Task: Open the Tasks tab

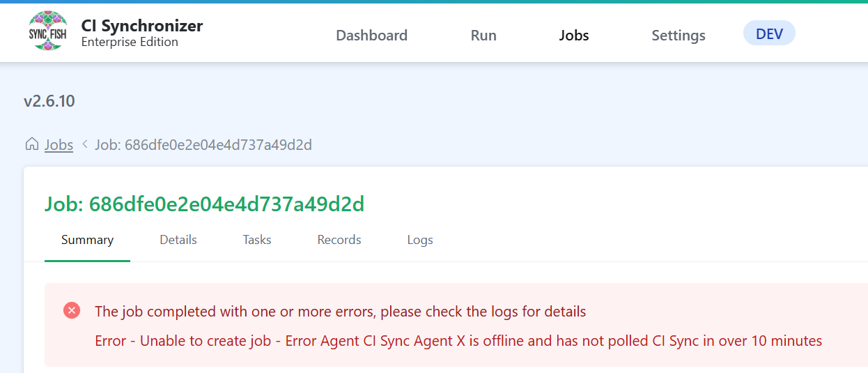Action: 257,240
